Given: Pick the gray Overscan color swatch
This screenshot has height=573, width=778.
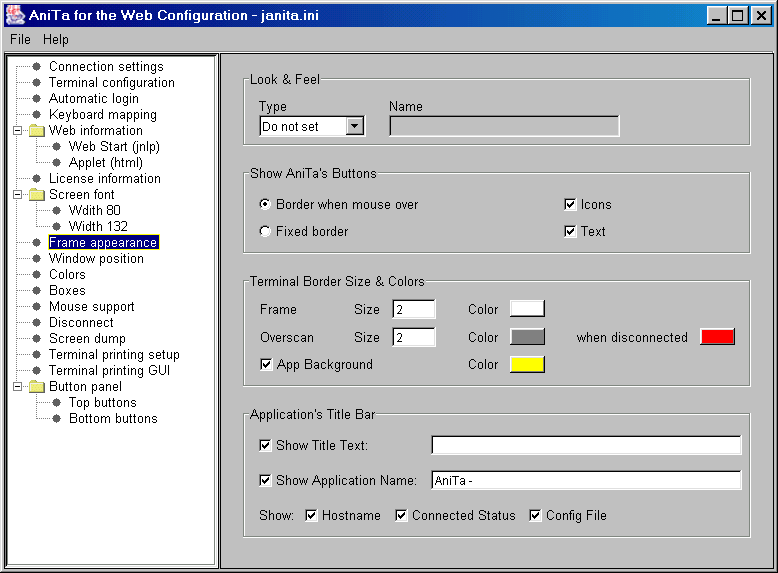Looking at the screenshot, I should [x=527, y=336].
